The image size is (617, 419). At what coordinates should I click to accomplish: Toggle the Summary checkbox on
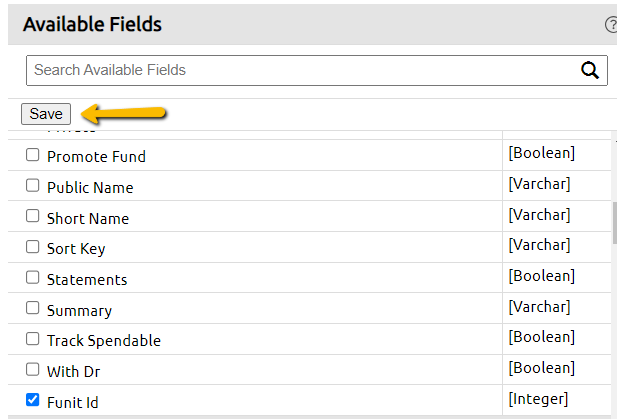33,308
